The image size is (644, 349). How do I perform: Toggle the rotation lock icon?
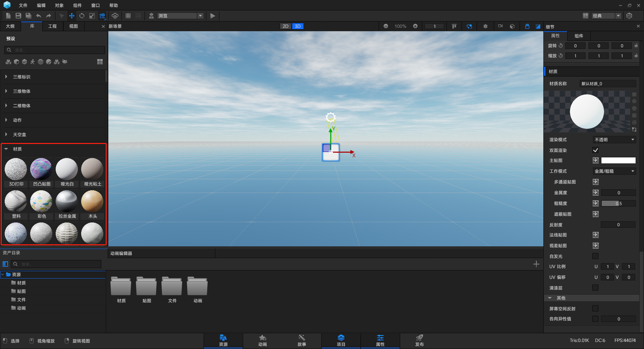point(636,46)
